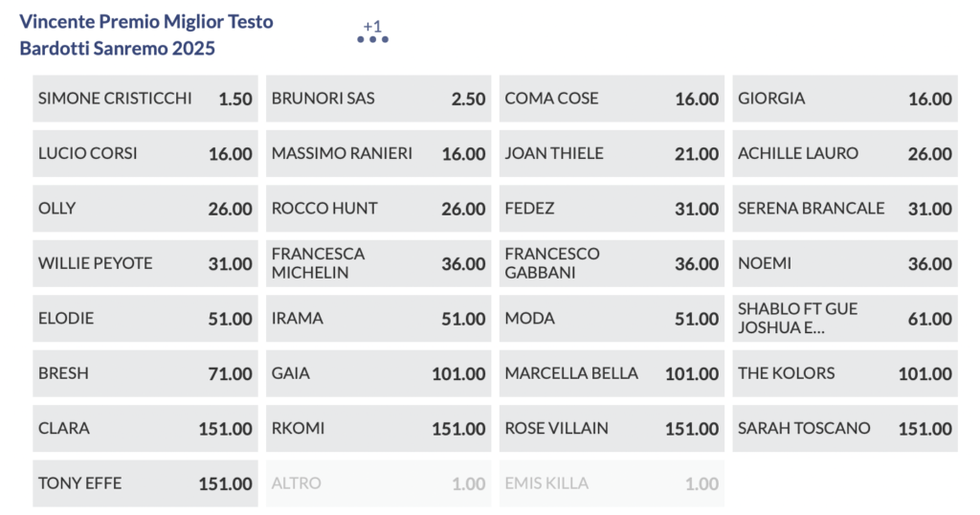
Task: Pick Serena Brancale odds button
Action: tap(845, 209)
